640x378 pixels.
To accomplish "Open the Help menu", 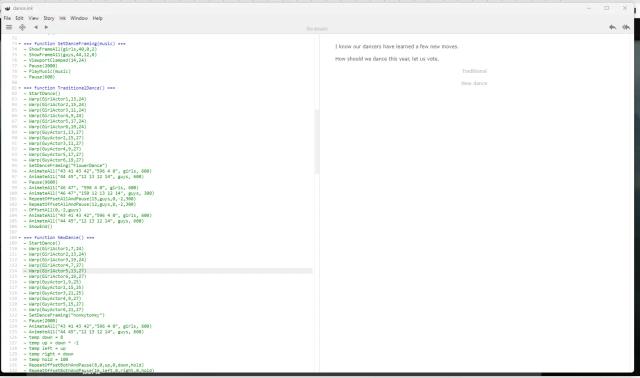I will point(98,18).
